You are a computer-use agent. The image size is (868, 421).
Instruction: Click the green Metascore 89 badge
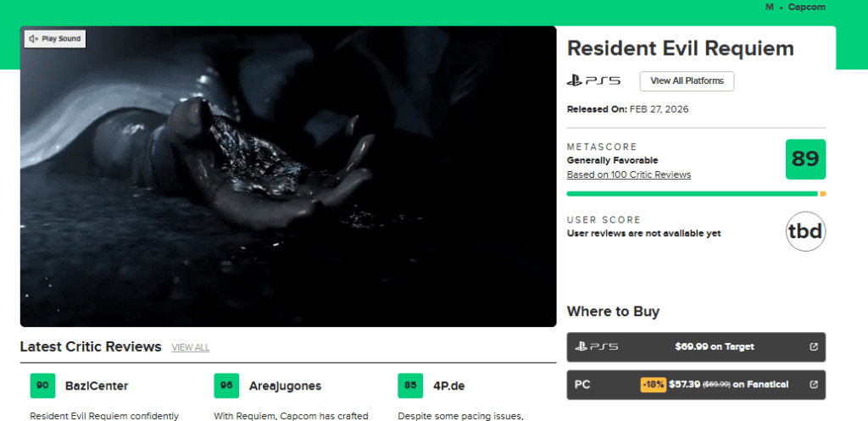805,159
